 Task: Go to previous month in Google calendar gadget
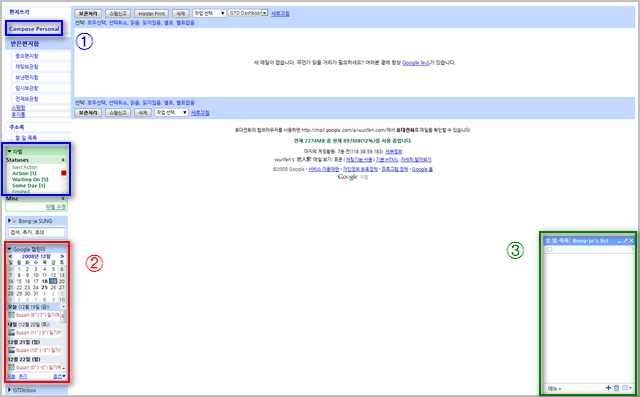(11, 256)
